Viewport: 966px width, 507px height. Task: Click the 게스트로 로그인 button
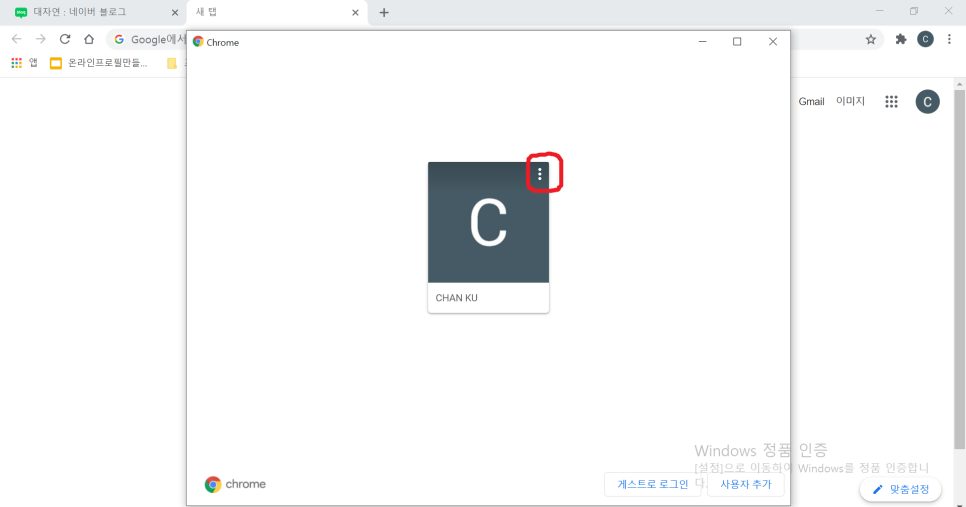coord(652,484)
